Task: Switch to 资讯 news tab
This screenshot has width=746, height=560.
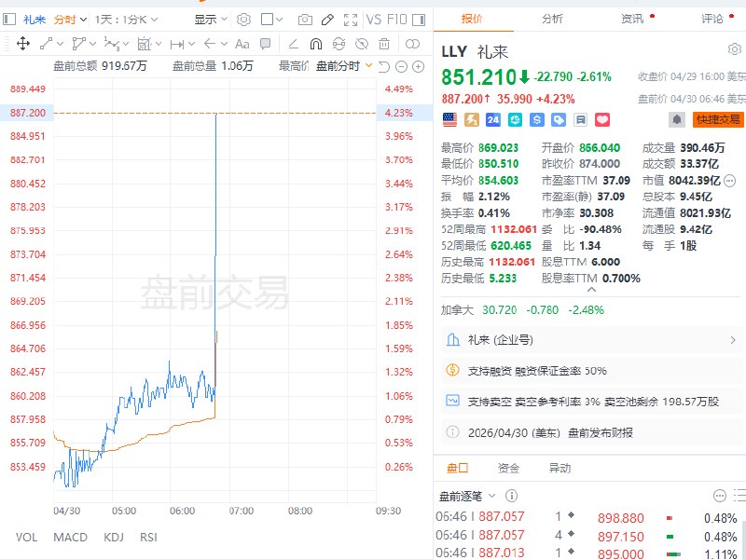Action: [632, 19]
